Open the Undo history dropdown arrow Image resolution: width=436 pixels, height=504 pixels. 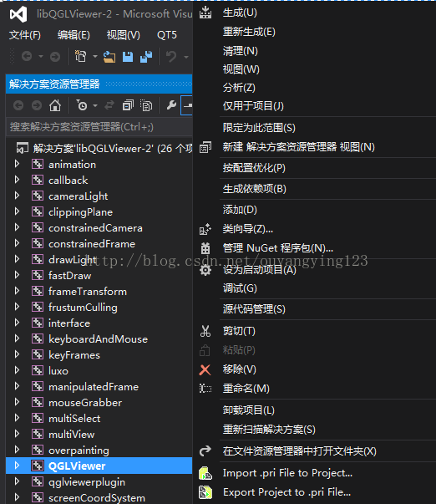[186, 57]
